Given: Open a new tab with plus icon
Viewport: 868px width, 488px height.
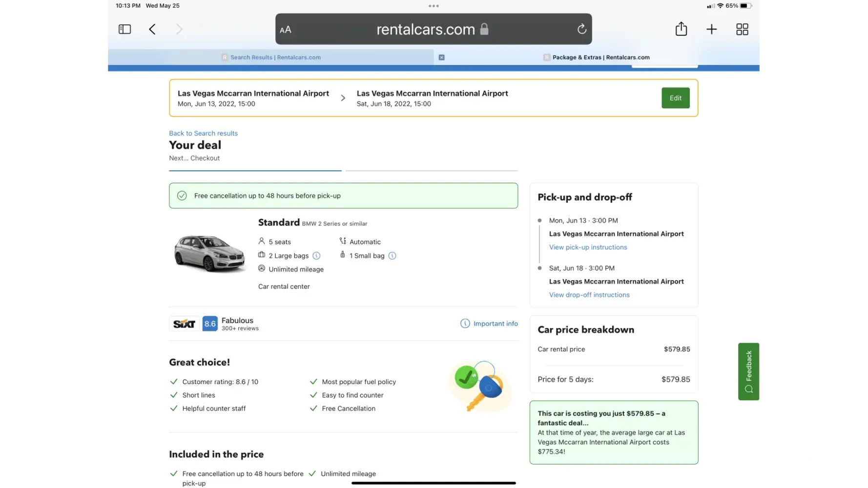Looking at the screenshot, I should point(711,29).
